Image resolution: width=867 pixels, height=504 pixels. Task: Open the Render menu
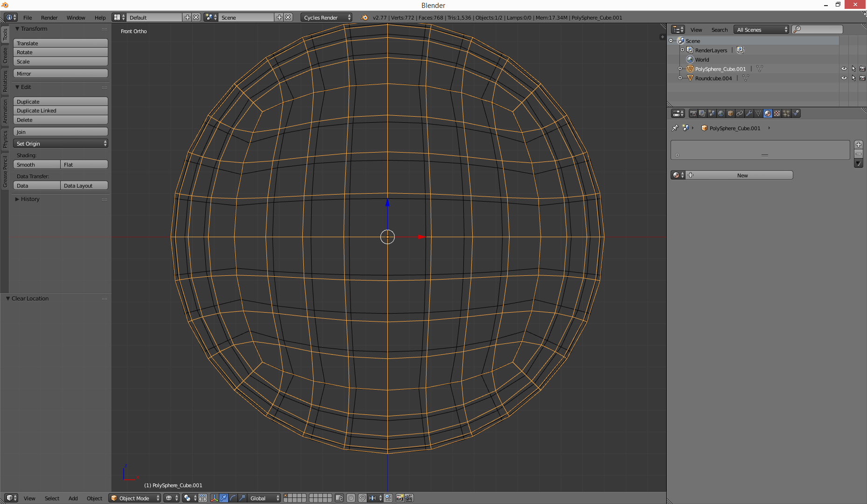[49, 17]
